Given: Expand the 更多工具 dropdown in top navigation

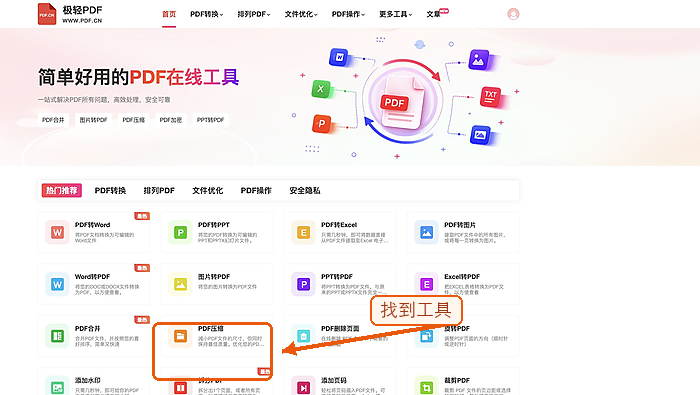Looking at the screenshot, I should 396,14.
